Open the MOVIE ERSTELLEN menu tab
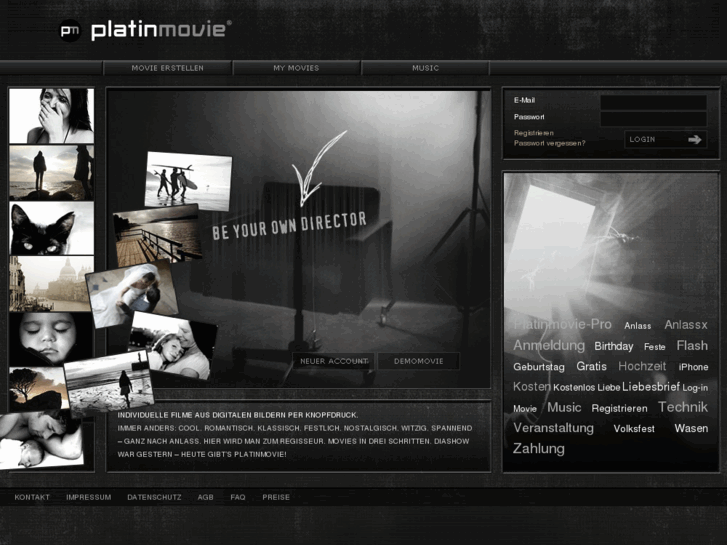 coord(167,68)
